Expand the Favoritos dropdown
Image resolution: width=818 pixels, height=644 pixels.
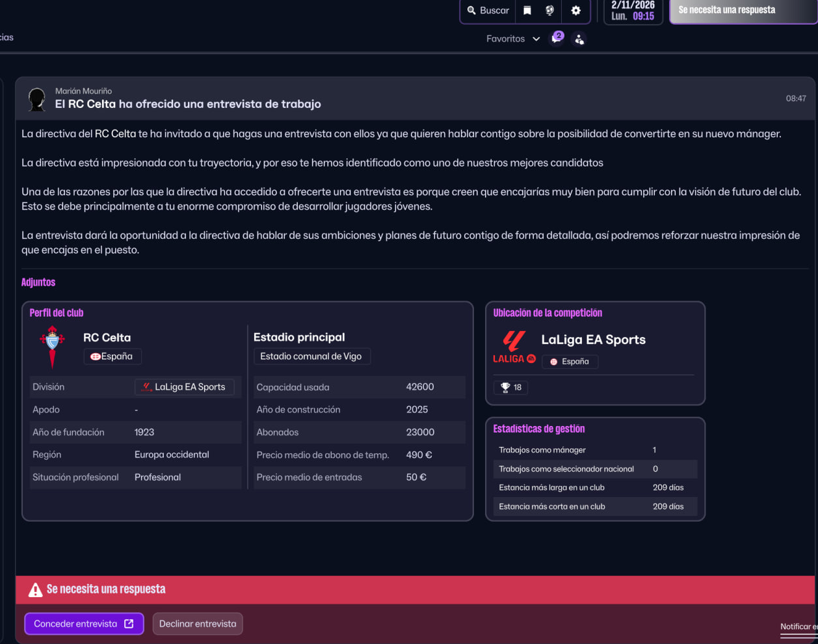point(513,39)
